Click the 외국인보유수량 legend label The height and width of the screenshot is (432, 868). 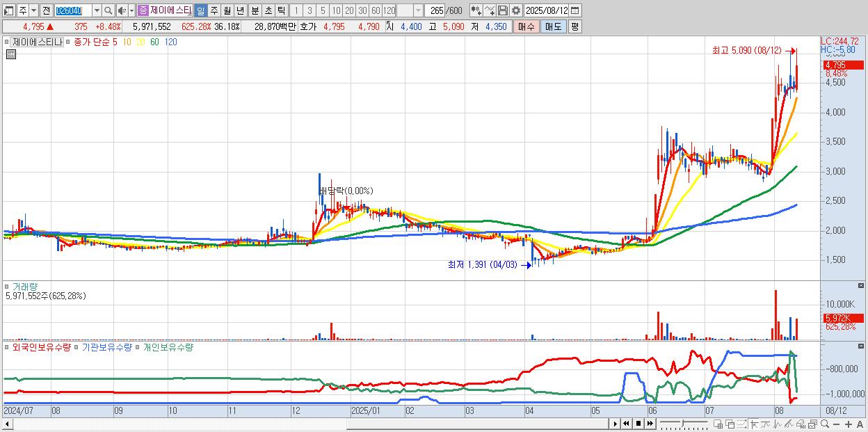tap(42, 347)
